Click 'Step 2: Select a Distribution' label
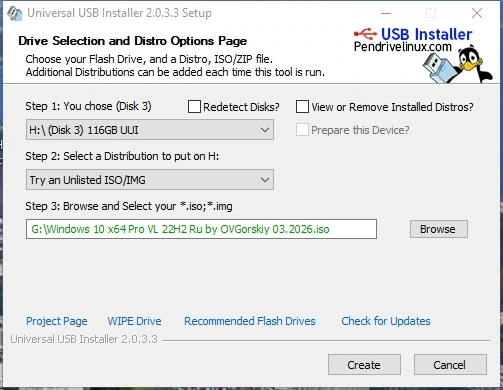Image resolution: width=503 pixels, height=390 pixels. pos(122,156)
